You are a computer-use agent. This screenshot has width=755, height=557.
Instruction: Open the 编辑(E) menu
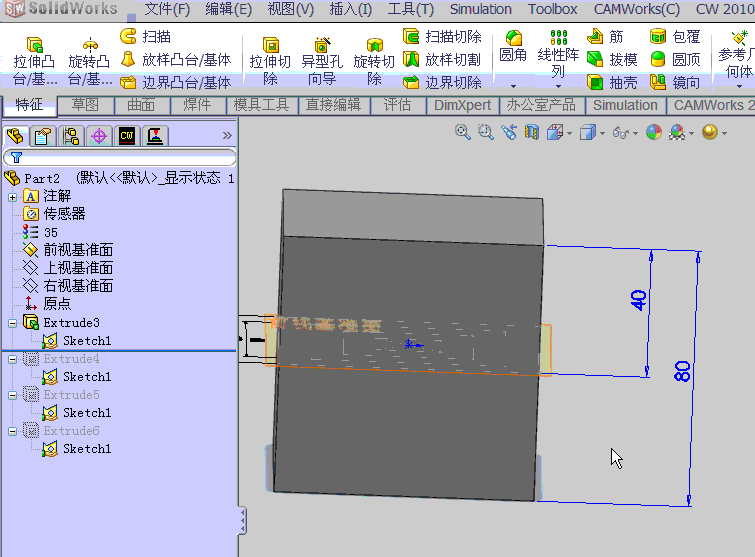click(x=229, y=9)
